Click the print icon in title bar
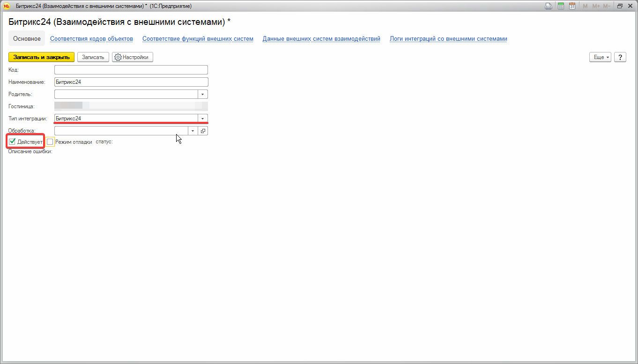The image size is (638, 364). pyautogui.click(x=549, y=6)
